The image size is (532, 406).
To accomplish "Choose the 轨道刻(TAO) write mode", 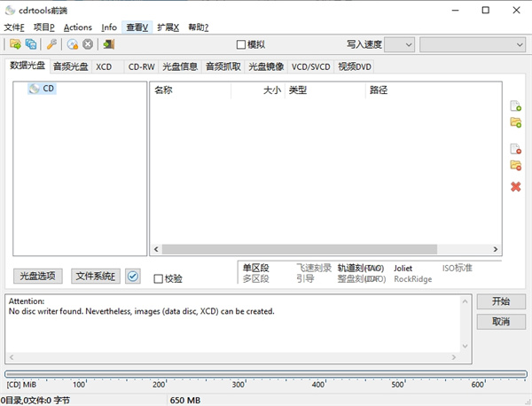I will point(361,268).
